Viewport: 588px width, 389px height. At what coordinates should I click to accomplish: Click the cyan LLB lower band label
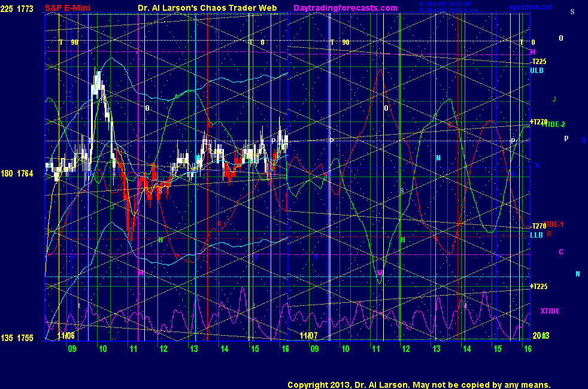tap(537, 235)
